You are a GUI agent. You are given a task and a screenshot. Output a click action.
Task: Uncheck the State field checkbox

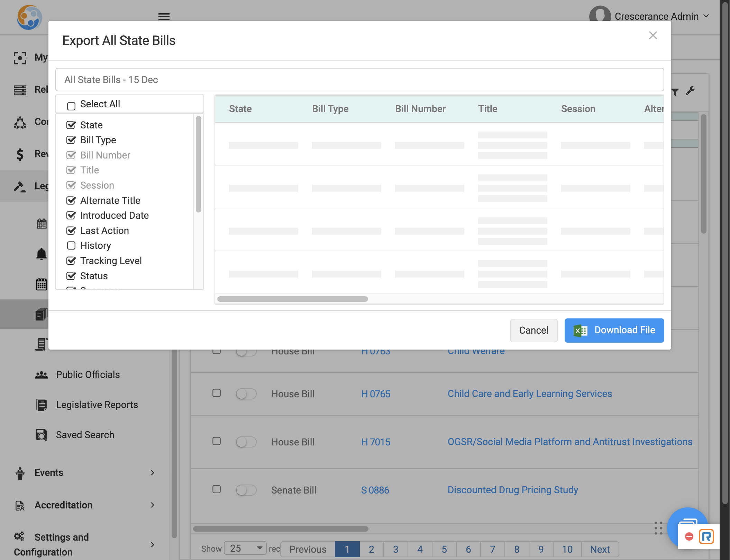(x=71, y=125)
